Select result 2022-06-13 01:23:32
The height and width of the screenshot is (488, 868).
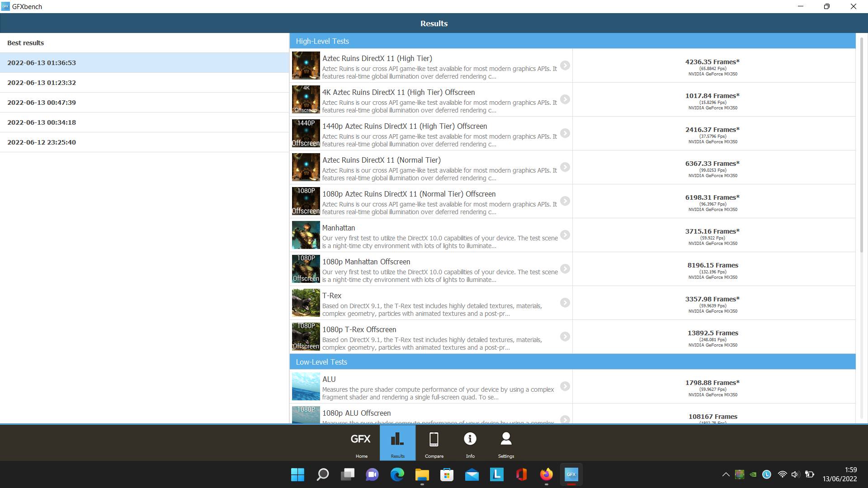click(x=145, y=83)
